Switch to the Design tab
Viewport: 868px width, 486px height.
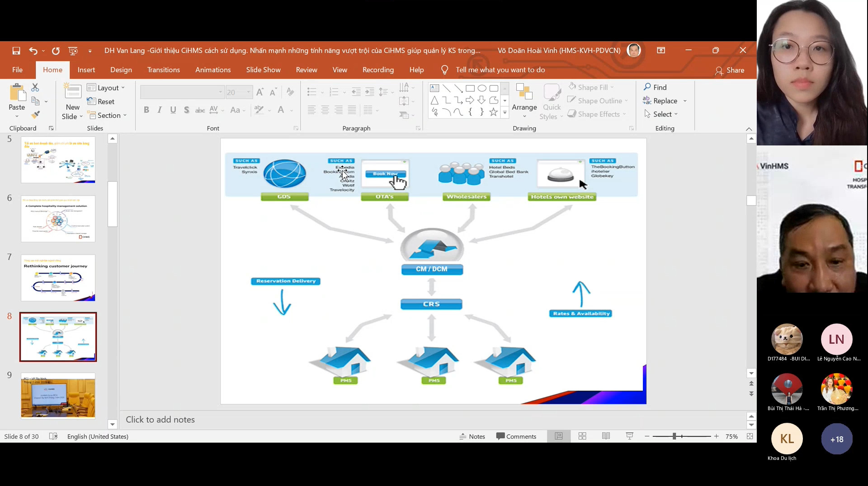(x=121, y=70)
